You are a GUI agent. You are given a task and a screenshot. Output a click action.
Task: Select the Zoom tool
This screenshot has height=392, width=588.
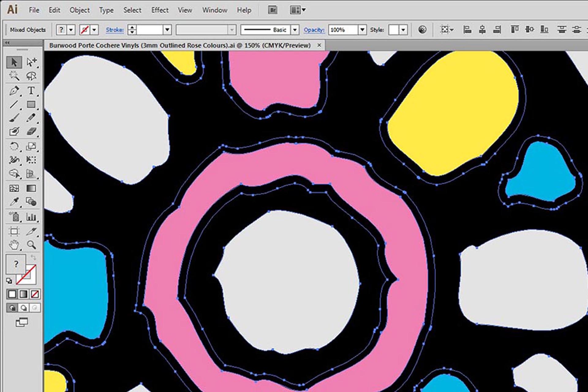pos(31,245)
